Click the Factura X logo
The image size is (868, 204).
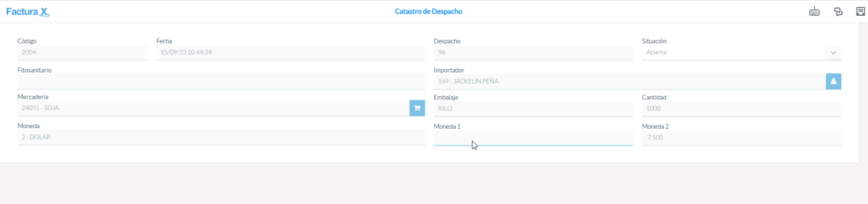tap(28, 12)
